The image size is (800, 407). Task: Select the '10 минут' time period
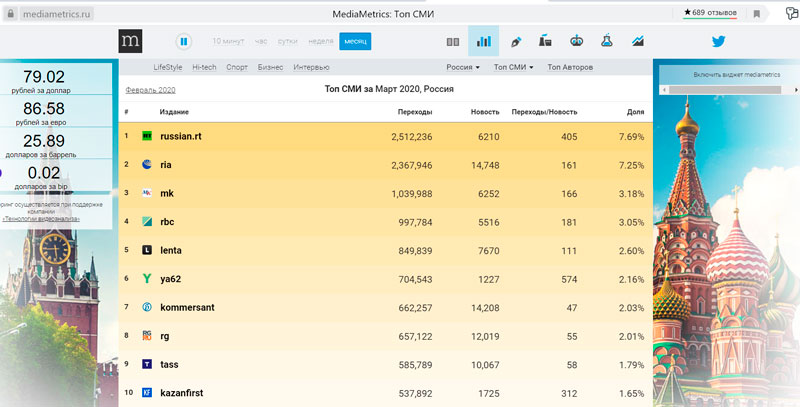click(x=229, y=42)
